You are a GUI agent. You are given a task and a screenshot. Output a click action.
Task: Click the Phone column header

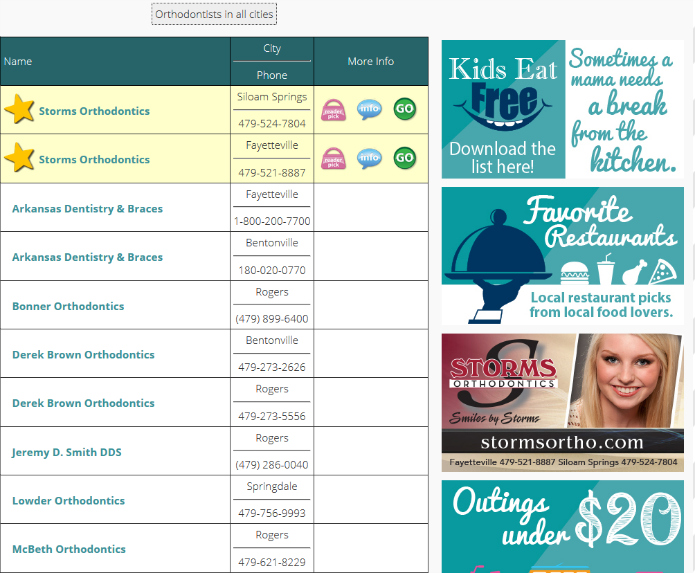point(272,75)
